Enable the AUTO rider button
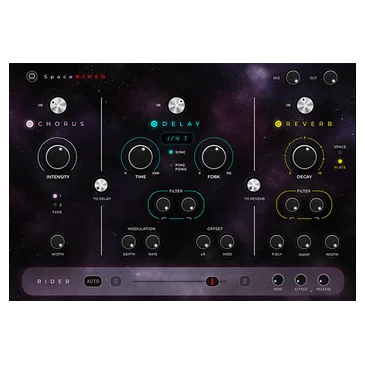The height and width of the screenshot is (365, 365). coord(93,281)
